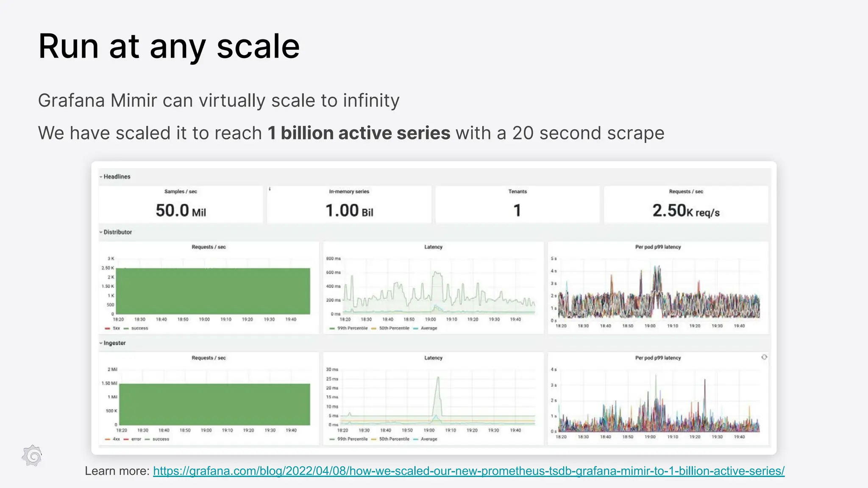Click the bold text 1 billion active series
The image size is (868, 488).
click(359, 133)
